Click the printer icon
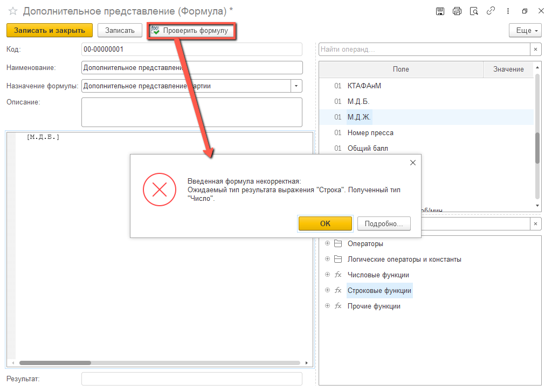This screenshot has height=392, width=552. (x=457, y=11)
